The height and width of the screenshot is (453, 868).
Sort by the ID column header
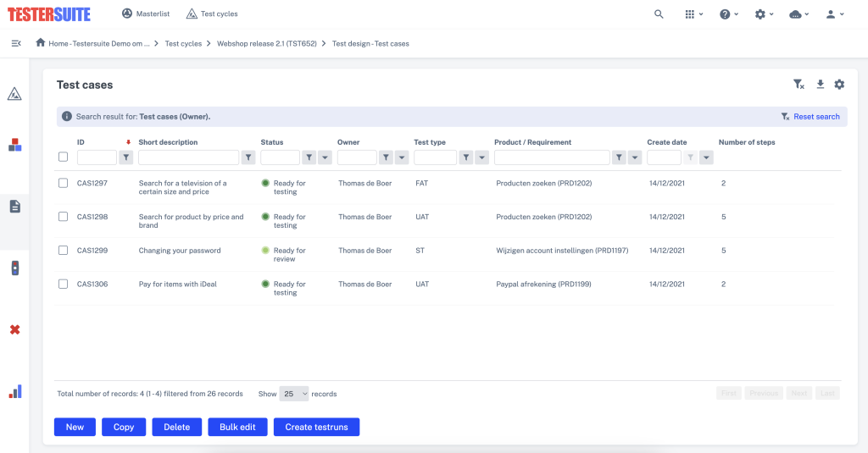pyautogui.click(x=81, y=142)
